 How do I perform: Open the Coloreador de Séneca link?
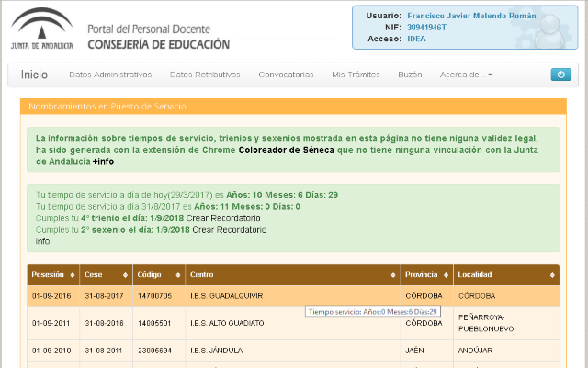pyautogui.click(x=286, y=150)
